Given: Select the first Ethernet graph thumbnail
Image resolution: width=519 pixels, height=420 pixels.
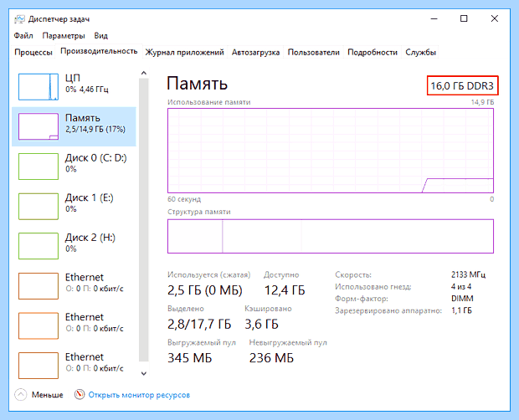Looking at the screenshot, I should coord(39,286).
